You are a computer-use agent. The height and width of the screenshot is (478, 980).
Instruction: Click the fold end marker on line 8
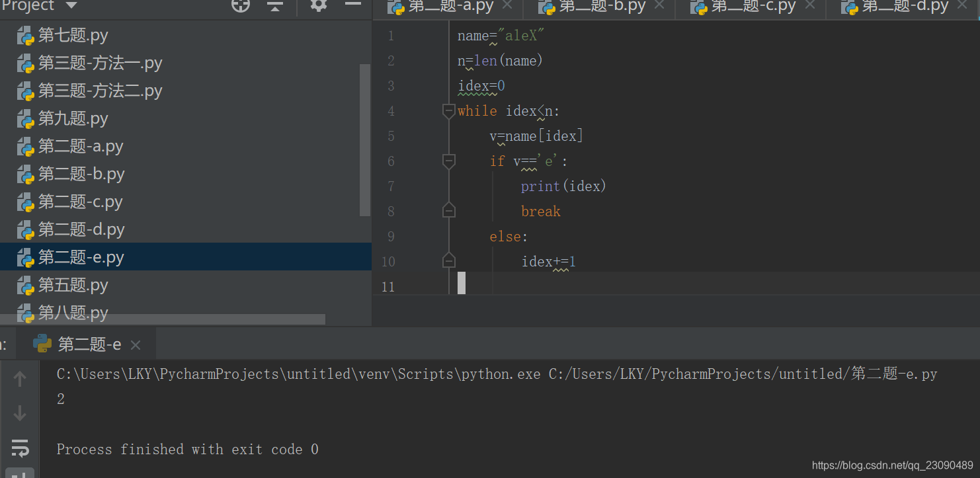click(449, 210)
